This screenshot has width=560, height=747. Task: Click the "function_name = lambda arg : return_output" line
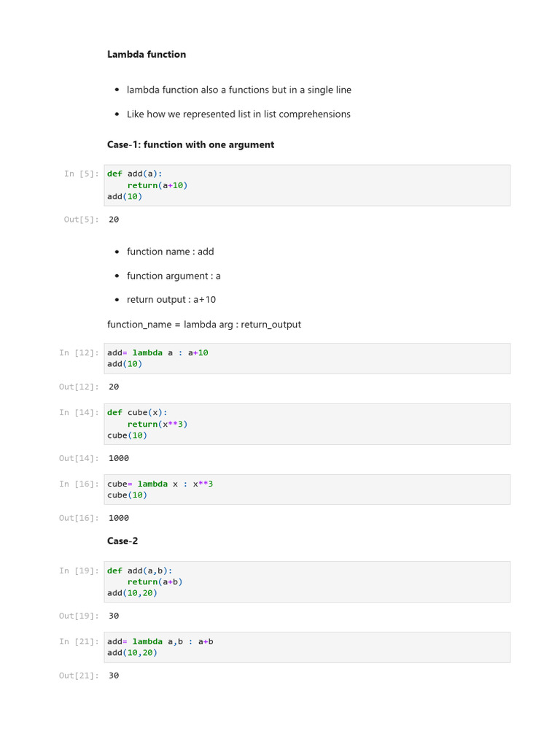click(204, 325)
